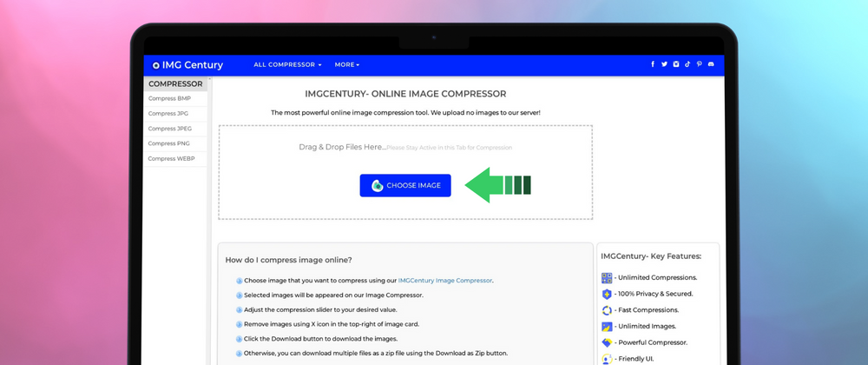Click the 100% Privacy & Secured shield icon
This screenshot has width=868, height=365.
(x=607, y=294)
